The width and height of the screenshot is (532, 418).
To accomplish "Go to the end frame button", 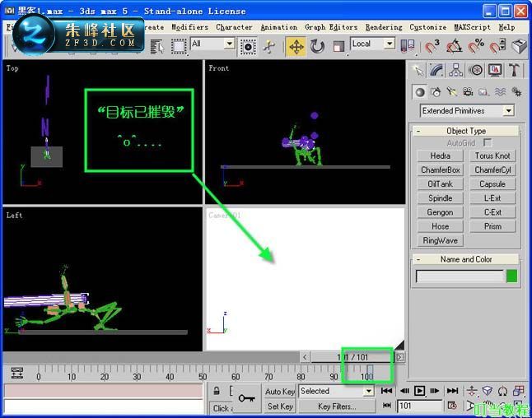I will [x=452, y=391].
